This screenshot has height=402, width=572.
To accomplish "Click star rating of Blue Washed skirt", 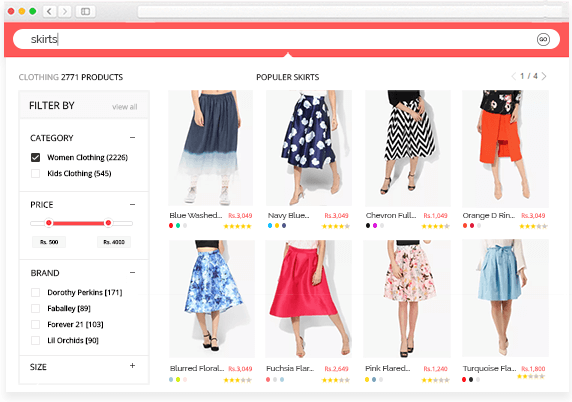I will pos(237,226).
